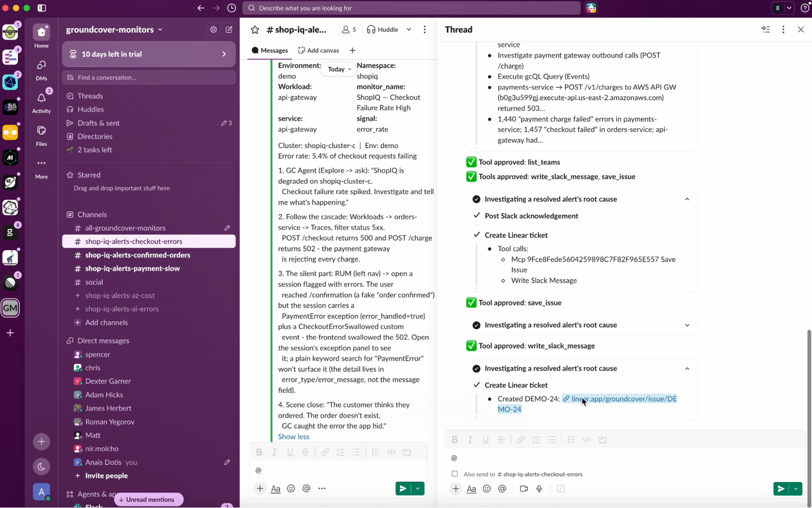The height and width of the screenshot is (508, 812).
Task: Collapse first 'Investigating a resolved alert's root cause'
Action: pos(687,199)
